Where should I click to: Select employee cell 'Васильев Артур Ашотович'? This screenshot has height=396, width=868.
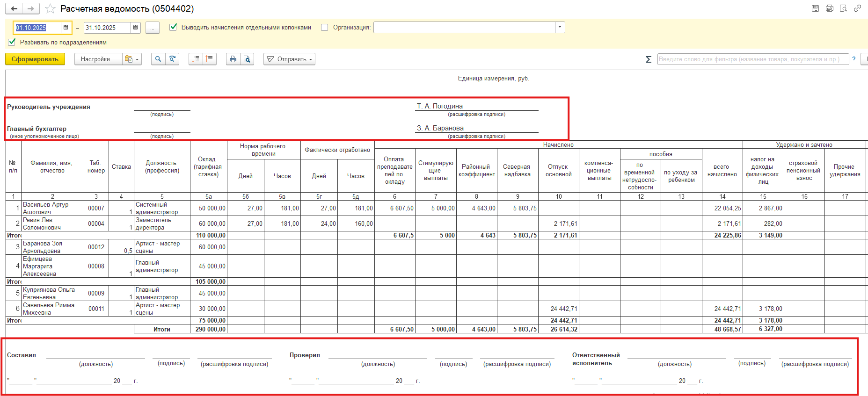click(x=52, y=208)
